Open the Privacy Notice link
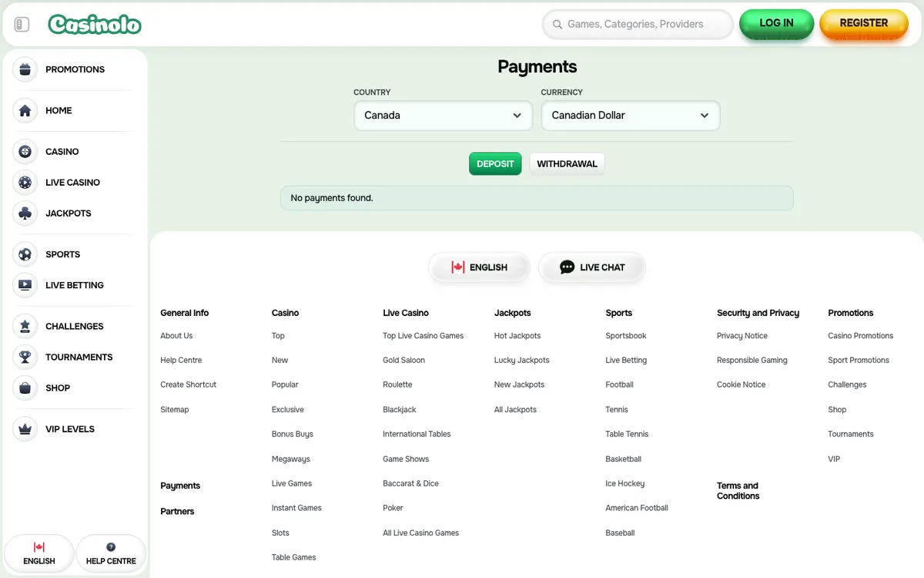Image resolution: width=924 pixels, height=578 pixels. coord(742,336)
